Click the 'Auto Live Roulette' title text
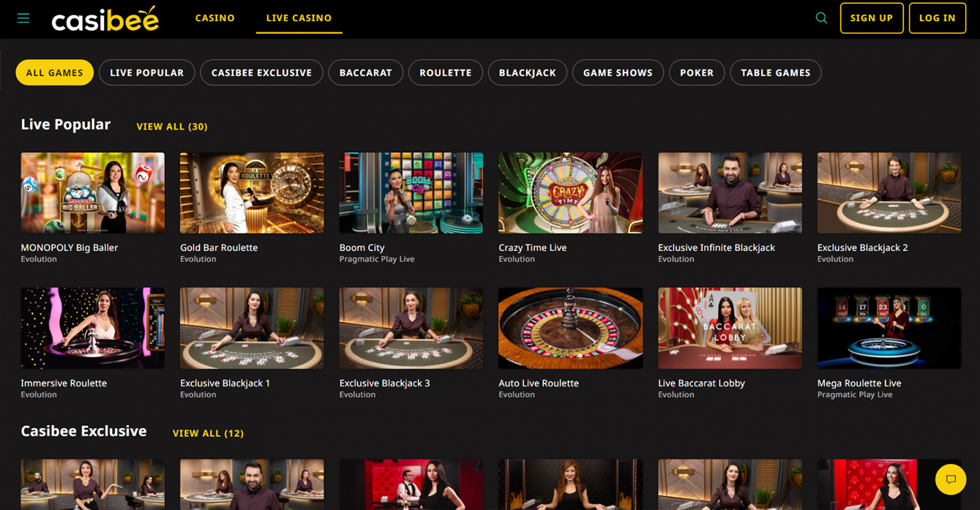This screenshot has width=980, height=510. click(538, 383)
